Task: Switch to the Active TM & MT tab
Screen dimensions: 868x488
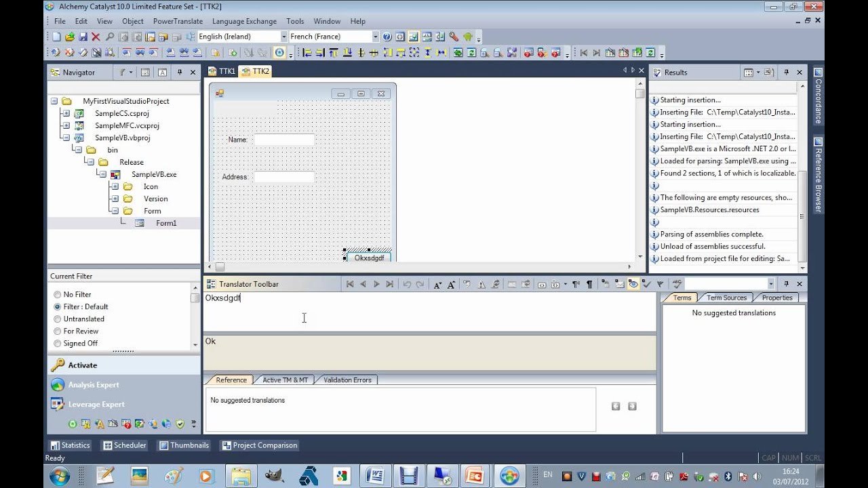Action: coord(285,380)
